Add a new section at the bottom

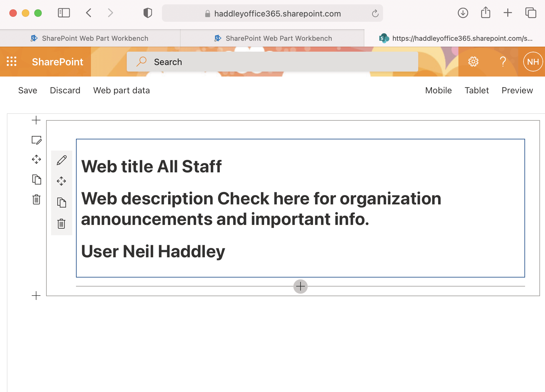(36, 296)
